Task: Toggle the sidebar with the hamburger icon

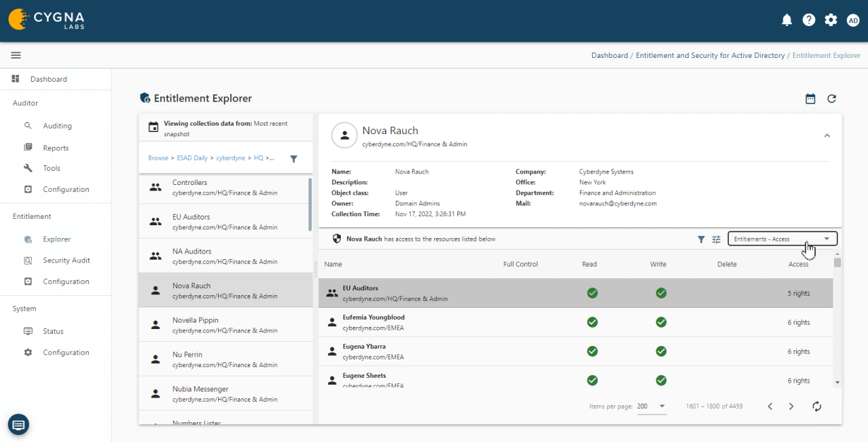Action: click(16, 54)
